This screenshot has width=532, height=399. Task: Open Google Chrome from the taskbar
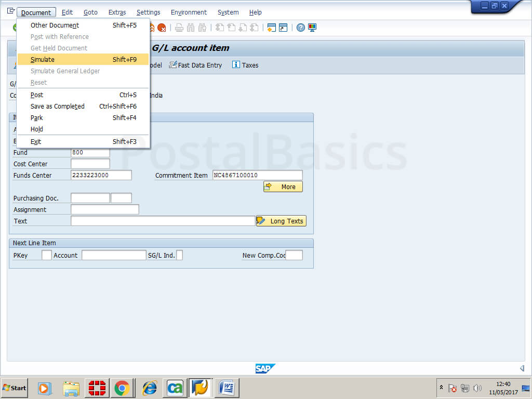point(122,388)
